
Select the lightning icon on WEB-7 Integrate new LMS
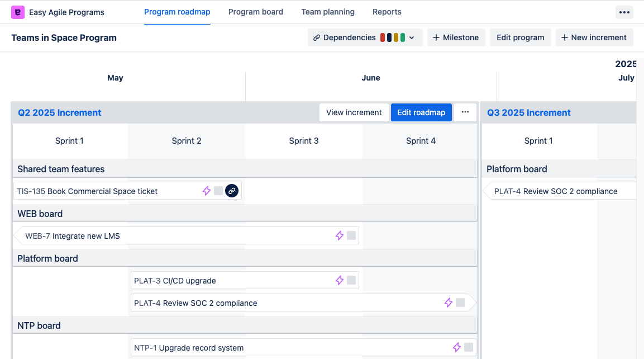click(339, 235)
